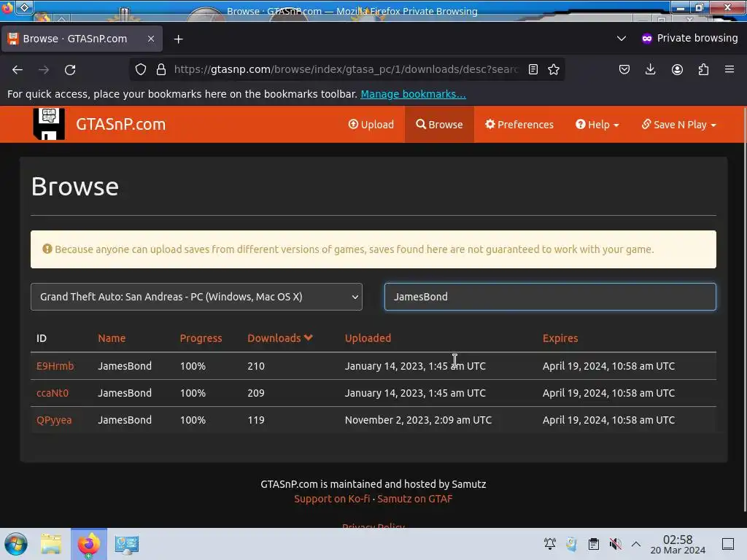Open the Browse navigation item
The width and height of the screenshot is (747, 560).
[439, 124]
